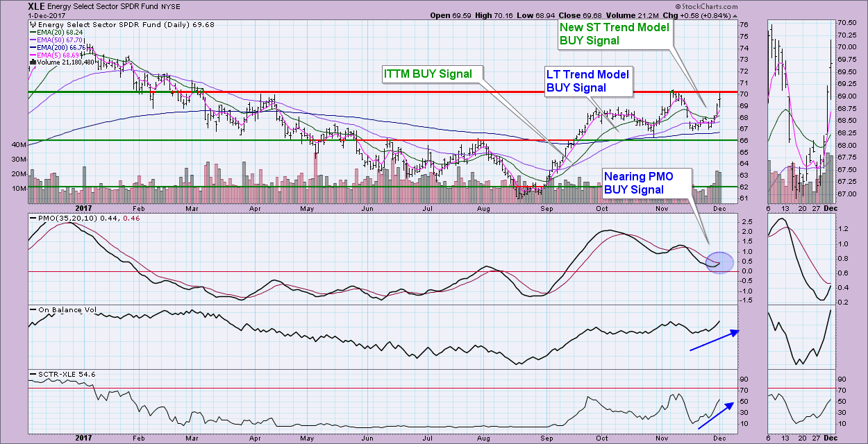Image resolution: width=868 pixels, height=444 pixels.
Task: Select the purple EMA(50) line swatch
Action: pyautogui.click(x=33, y=41)
